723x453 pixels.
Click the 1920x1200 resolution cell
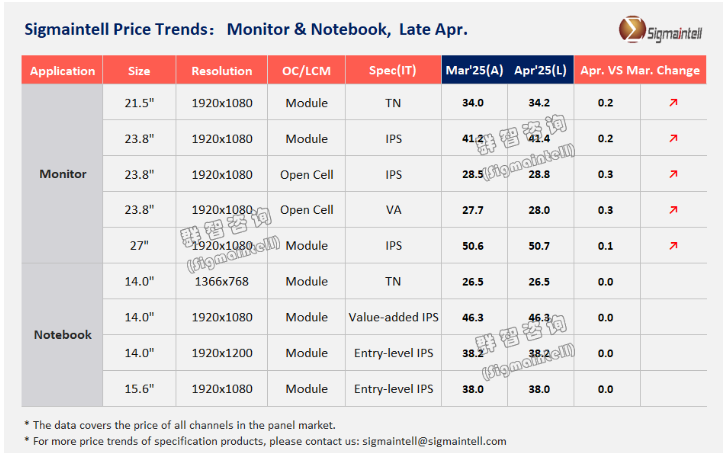222,353
